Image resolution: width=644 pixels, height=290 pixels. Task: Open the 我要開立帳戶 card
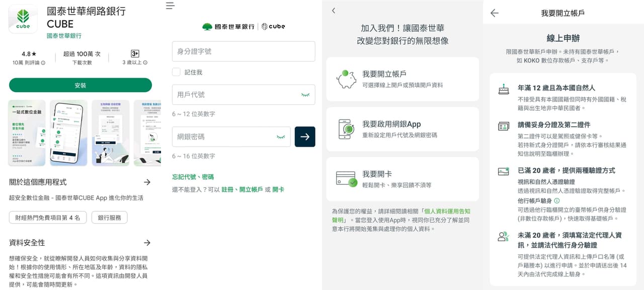click(403, 79)
